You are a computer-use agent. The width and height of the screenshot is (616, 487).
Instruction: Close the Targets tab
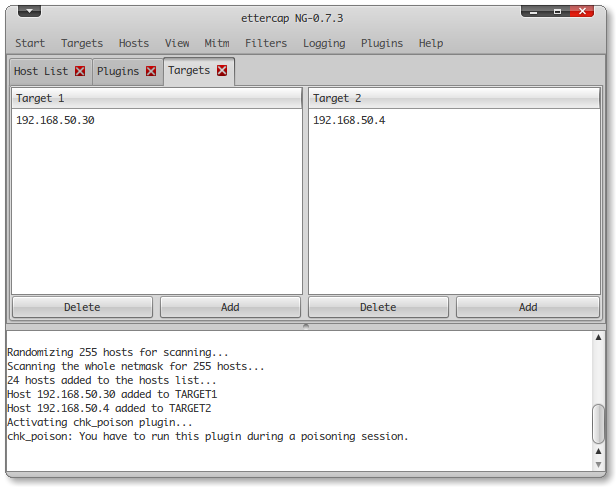[x=222, y=70]
